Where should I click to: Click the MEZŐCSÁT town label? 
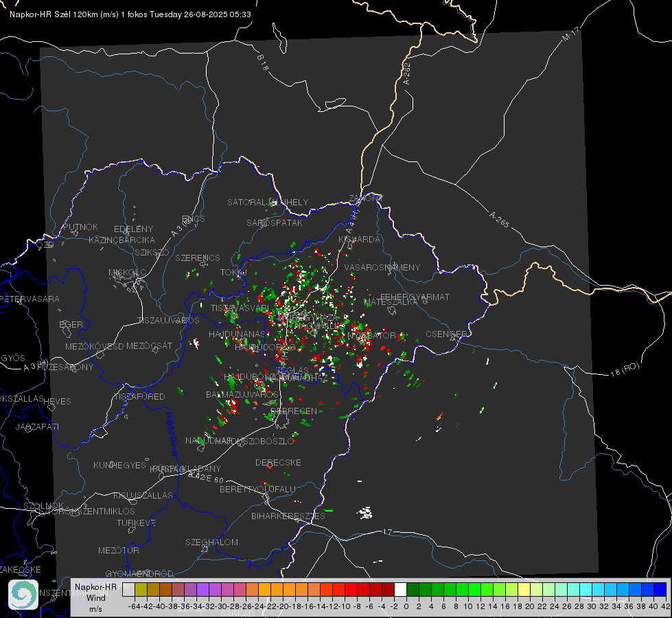tap(149, 345)
